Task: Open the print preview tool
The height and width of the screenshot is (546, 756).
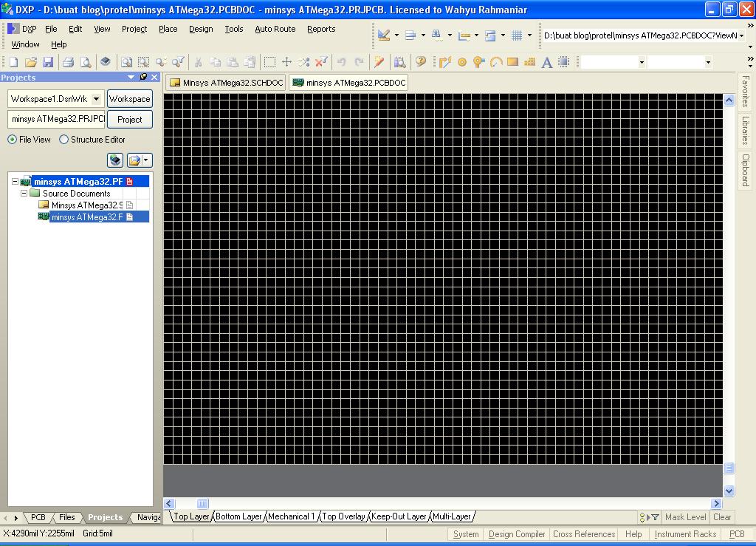Action: 84,61
